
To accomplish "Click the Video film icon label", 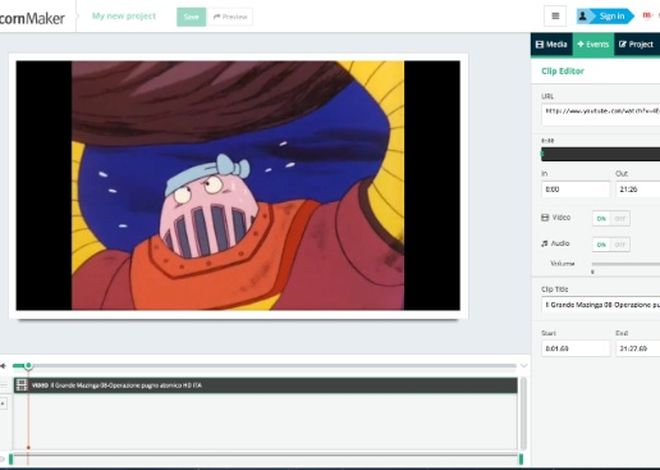I will [x=545, y=218].
